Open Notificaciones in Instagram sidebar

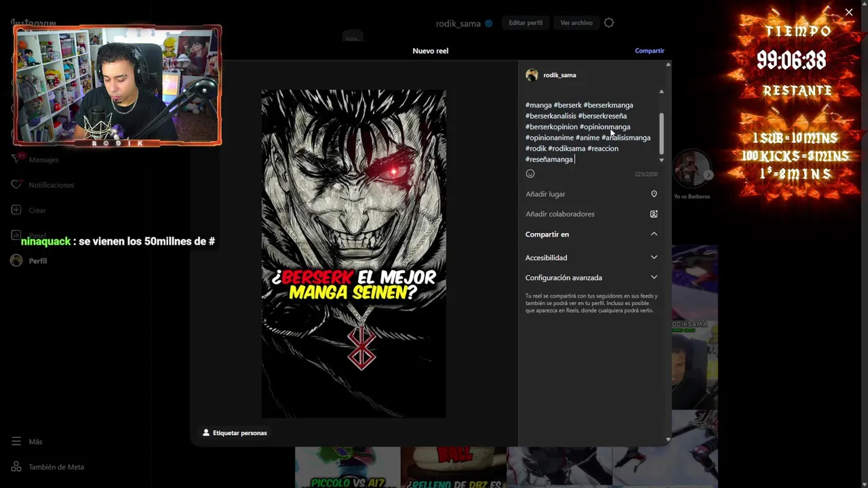point(51,185)
